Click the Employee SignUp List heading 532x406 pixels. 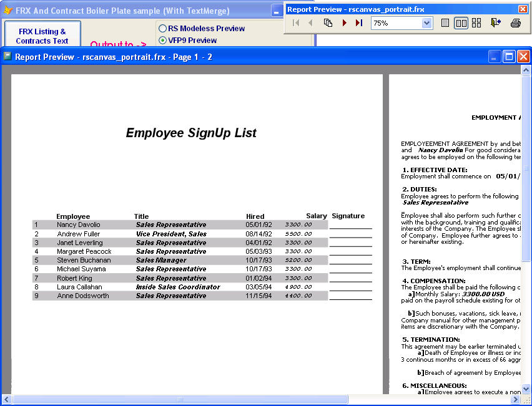[191, 133]
